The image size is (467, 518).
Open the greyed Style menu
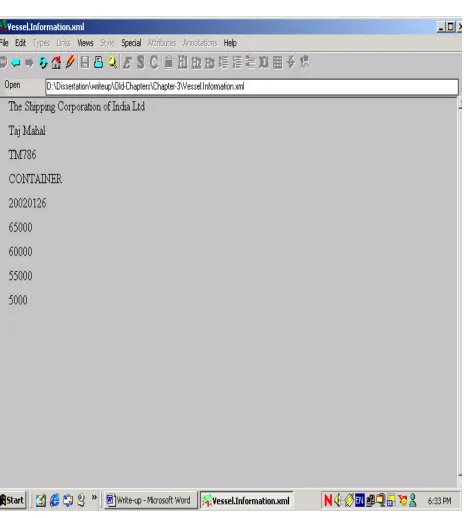coord(107,43)
